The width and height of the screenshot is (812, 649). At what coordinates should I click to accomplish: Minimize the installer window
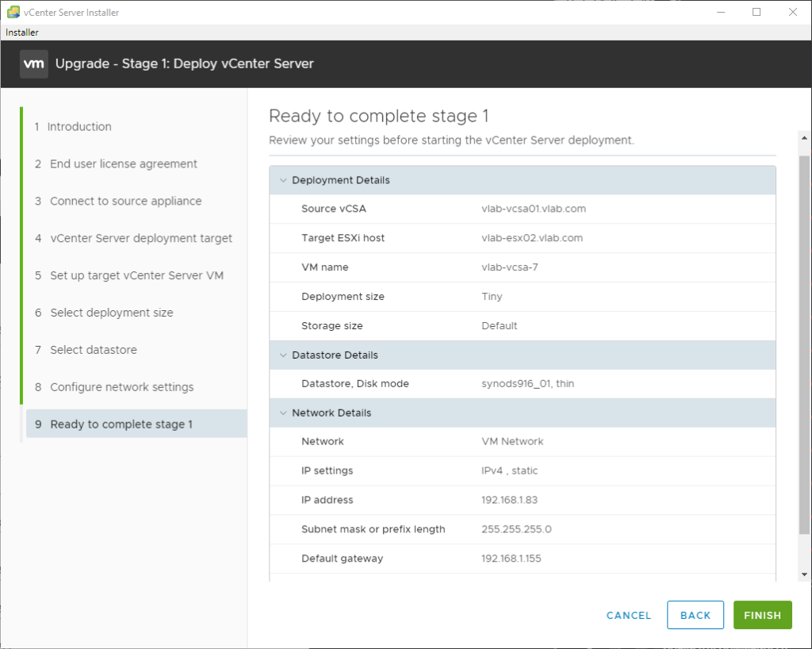(720, 12)
